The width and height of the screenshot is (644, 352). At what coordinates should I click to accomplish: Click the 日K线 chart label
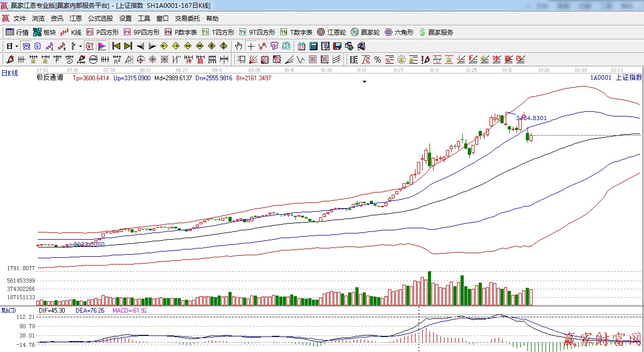coord(9,74)
